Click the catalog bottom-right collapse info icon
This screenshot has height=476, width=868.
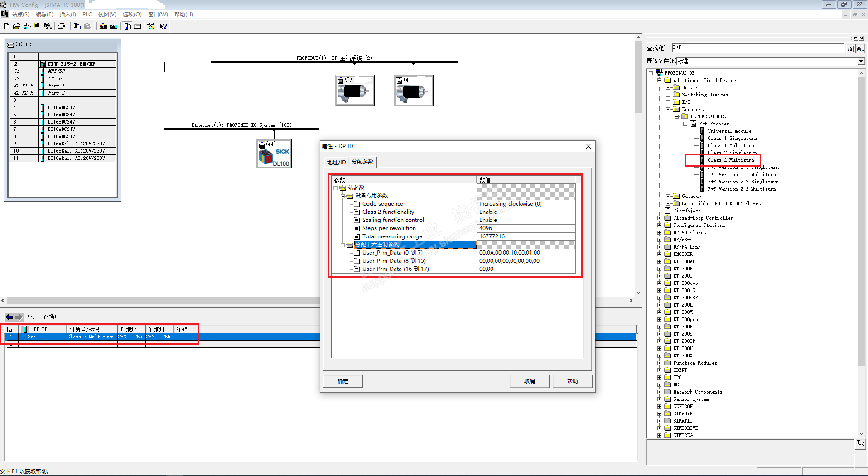861,444
